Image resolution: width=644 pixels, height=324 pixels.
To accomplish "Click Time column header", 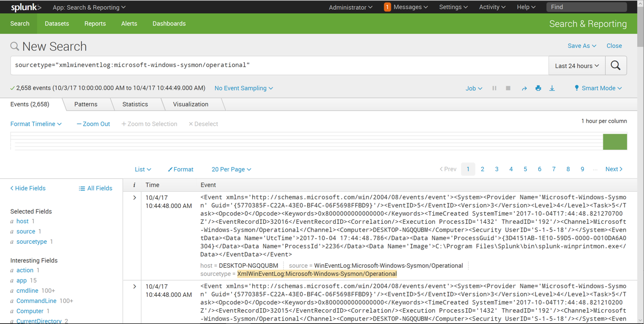I will click(x=152, y=185).
